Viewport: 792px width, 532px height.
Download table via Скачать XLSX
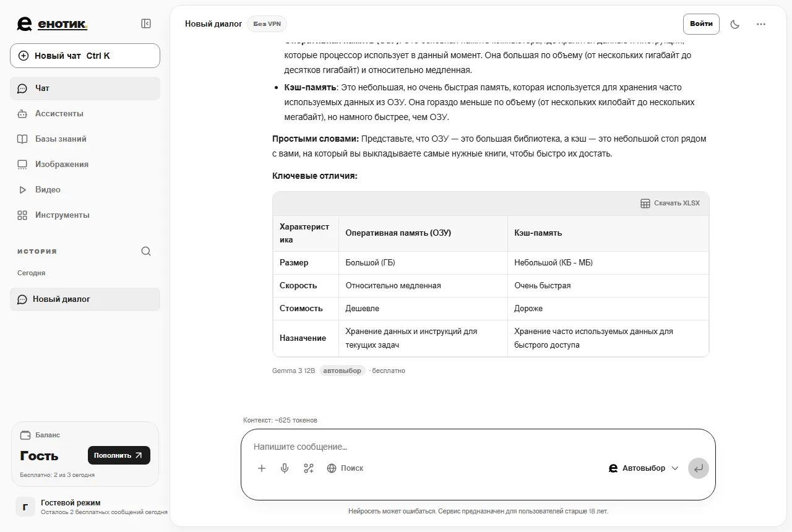pyautogui.click(x=670, y=203)
